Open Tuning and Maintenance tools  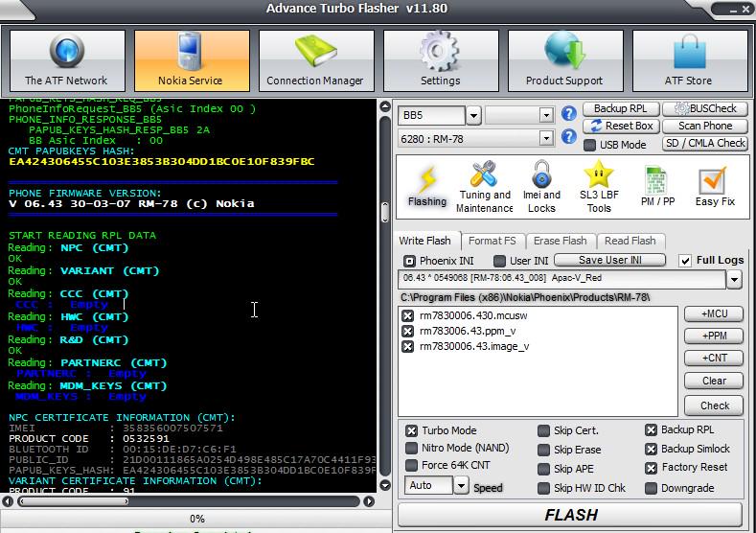485,187
